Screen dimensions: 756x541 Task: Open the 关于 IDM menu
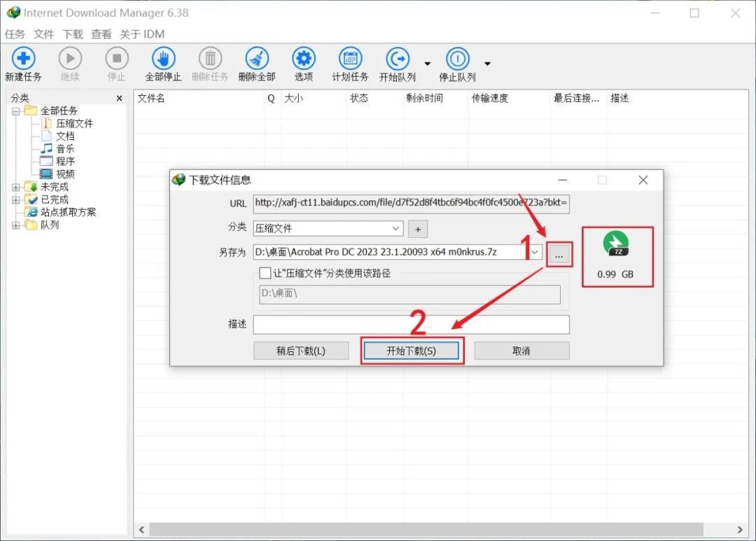[x=142, y=34]
